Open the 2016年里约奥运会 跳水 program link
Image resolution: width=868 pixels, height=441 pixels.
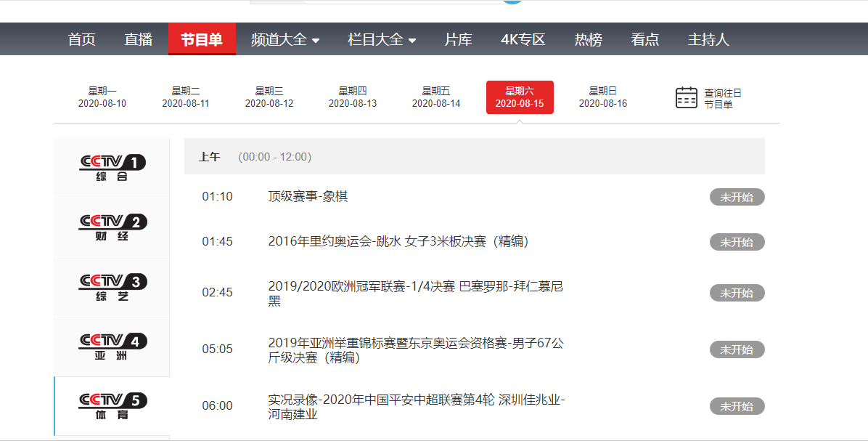point(398,241)
